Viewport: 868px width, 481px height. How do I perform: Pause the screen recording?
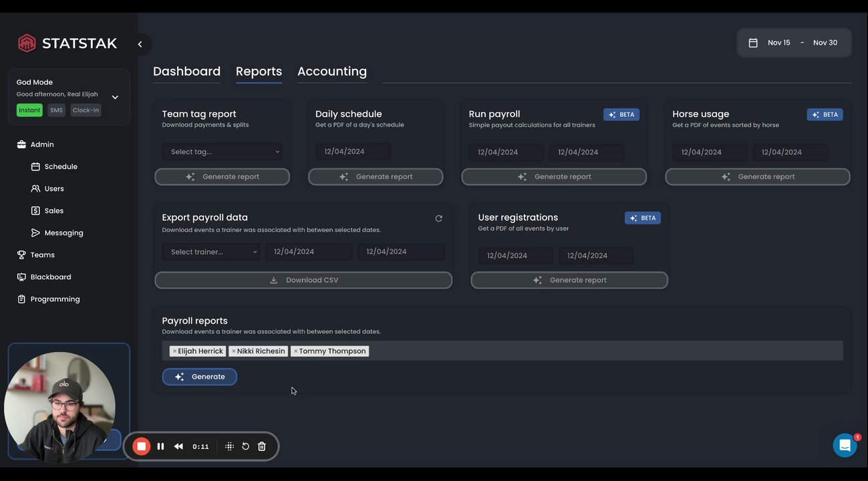[x=160, y=446]
